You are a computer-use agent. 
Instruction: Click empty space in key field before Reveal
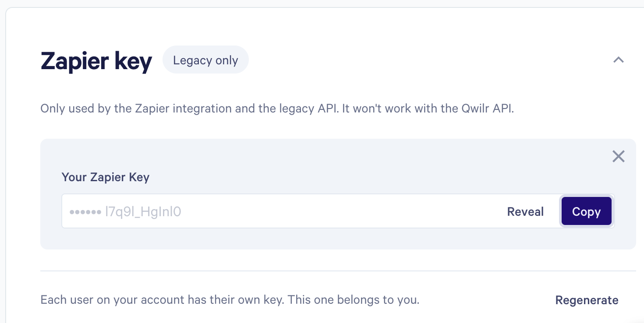[342, 212]
